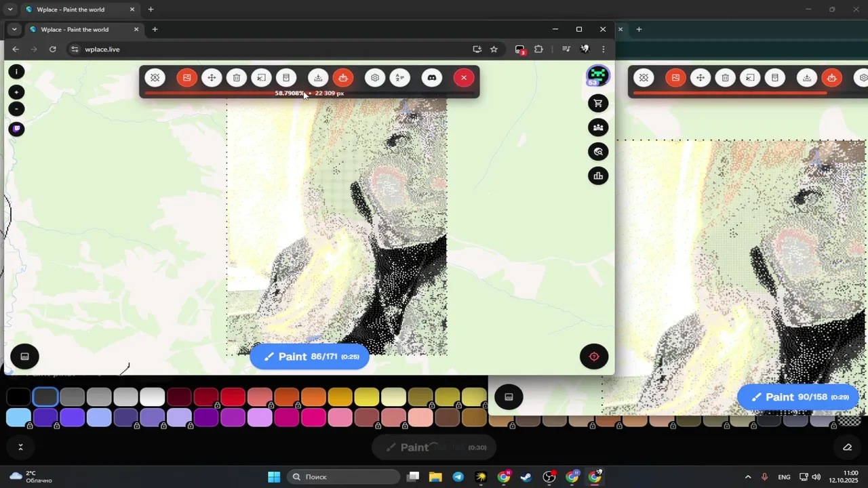Viewport: 868px width, 488px height.
Task: Select the orange image template icon in front toolbar
Action: [x=186, y=78]
